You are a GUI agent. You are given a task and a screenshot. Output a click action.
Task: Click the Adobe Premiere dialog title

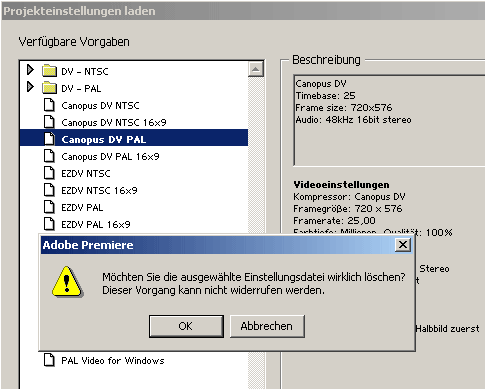click(x=88, y=245)
